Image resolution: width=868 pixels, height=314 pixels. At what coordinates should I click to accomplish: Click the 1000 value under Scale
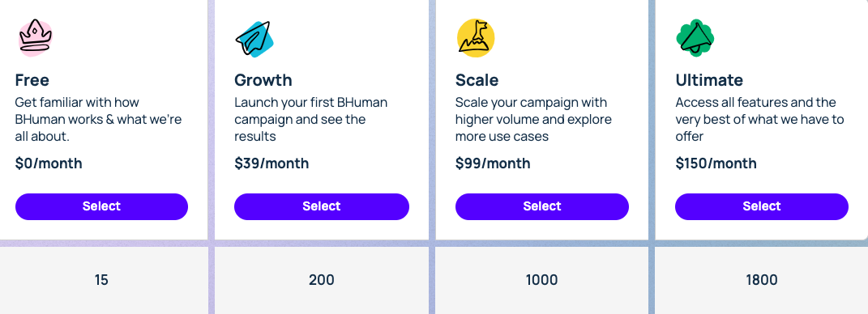coord(542,280)
